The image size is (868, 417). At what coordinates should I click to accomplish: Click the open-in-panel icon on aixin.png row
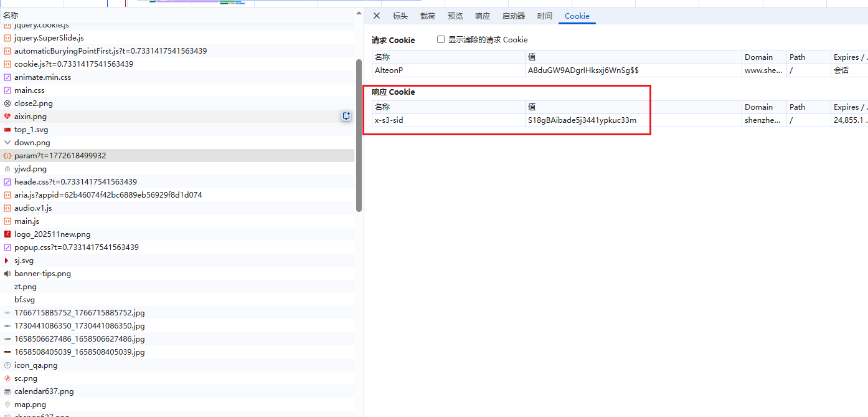346,116
